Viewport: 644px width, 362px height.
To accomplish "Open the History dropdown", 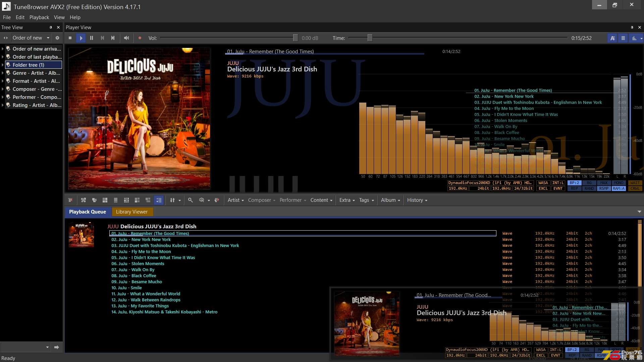I will tap(417, 200).
